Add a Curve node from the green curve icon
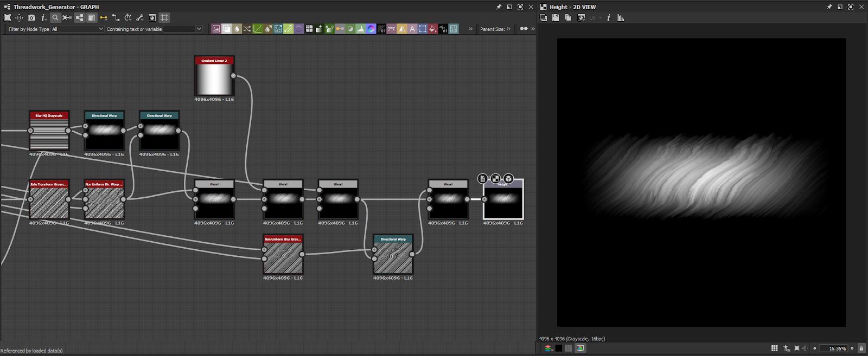This screenshot has width=868, height=356. coord(258,29)
